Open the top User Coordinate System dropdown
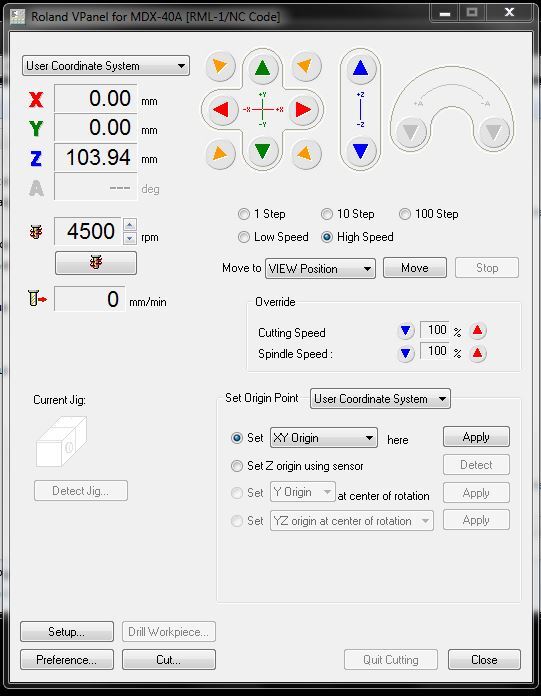 tap(106, 66)
